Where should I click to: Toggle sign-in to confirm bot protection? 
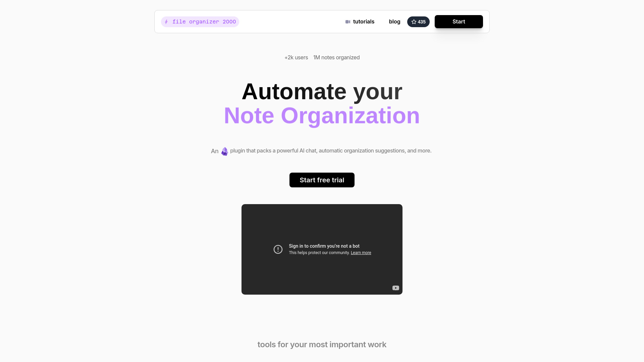(322, 249)
